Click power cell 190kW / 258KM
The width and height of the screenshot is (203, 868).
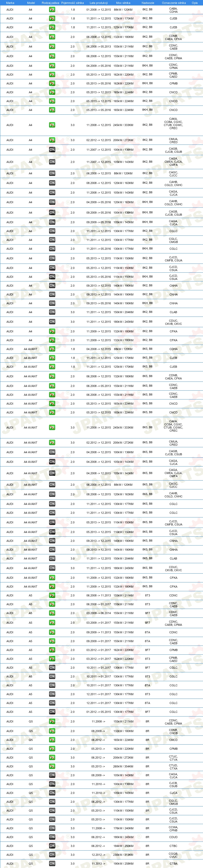tap(123, 864)
